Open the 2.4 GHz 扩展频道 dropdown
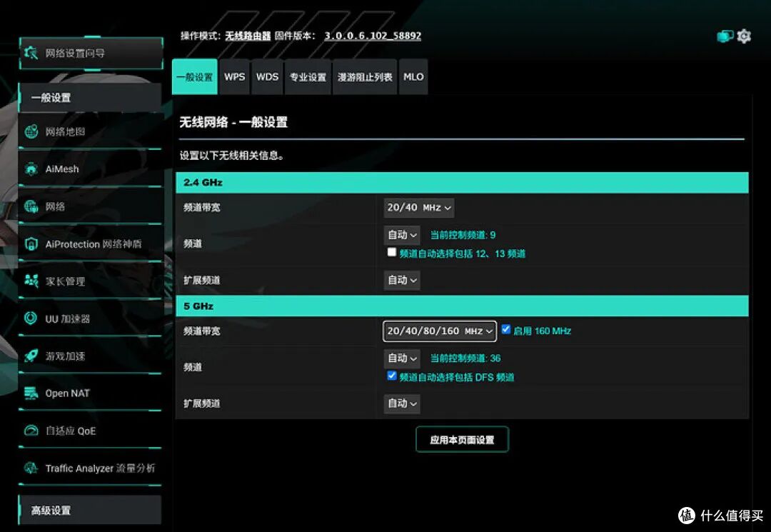The width and height of the screenshot is (771, 532). [x=402, y=280]
